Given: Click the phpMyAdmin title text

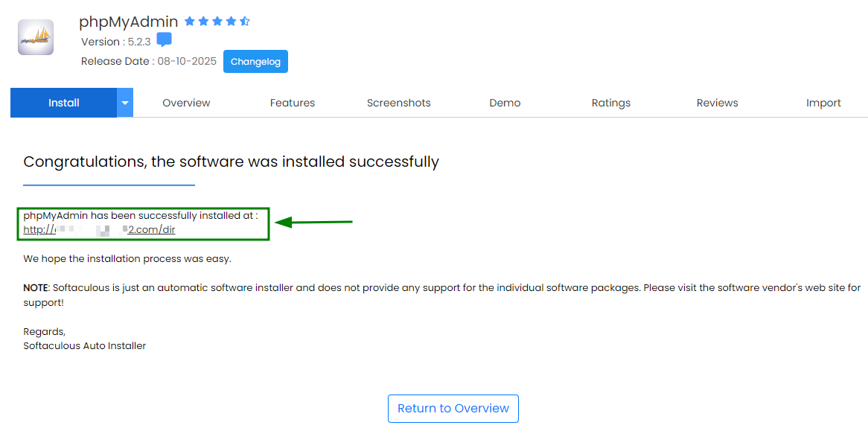Looking at the screenshot, I should coord(129,22).
